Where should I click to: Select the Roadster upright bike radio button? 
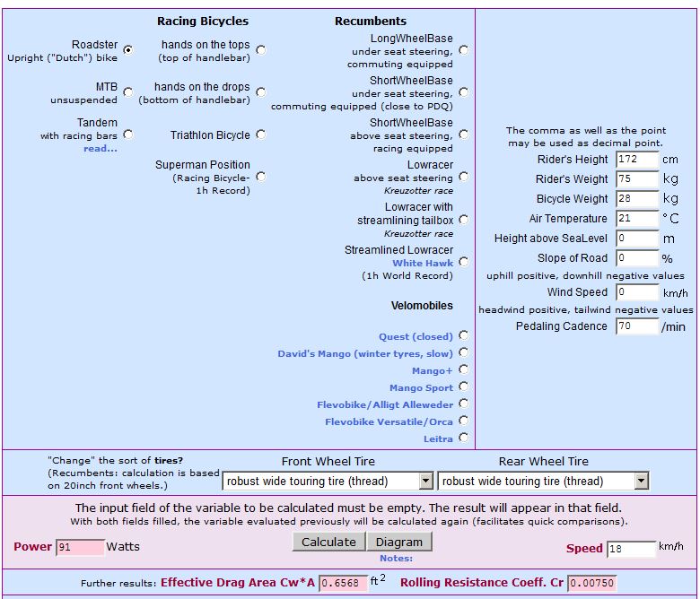click(x=128, y=50)
